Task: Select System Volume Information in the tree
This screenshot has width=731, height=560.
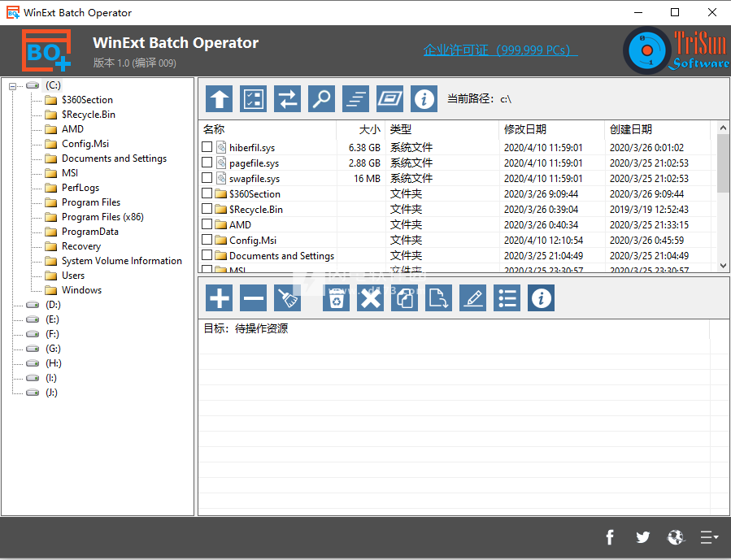Action: coord(122,261)
